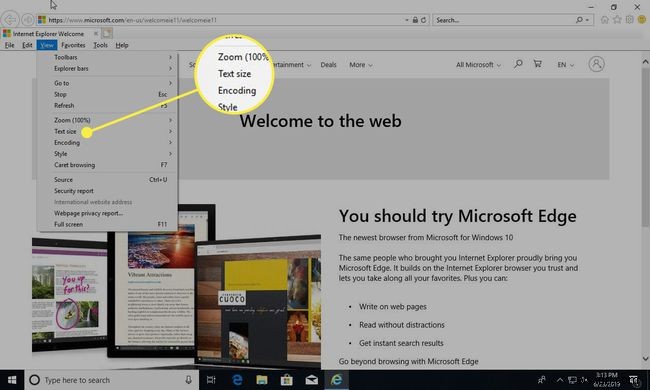
Task: Open the Mail app from the taskbar
Action: point(311,380)
